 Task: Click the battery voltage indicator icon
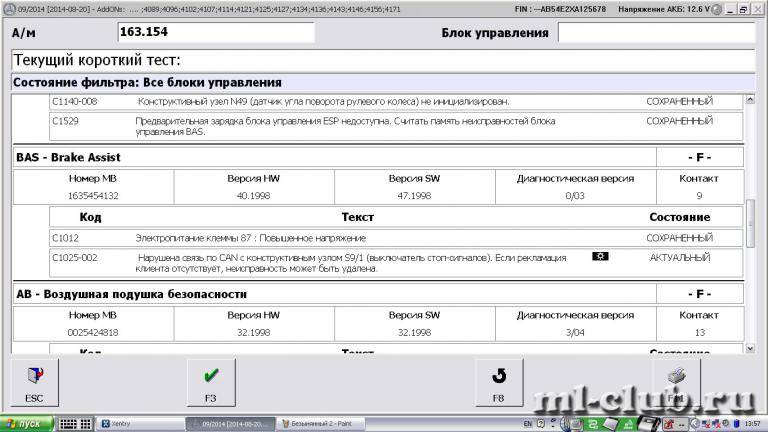click(x=718, y=8)
